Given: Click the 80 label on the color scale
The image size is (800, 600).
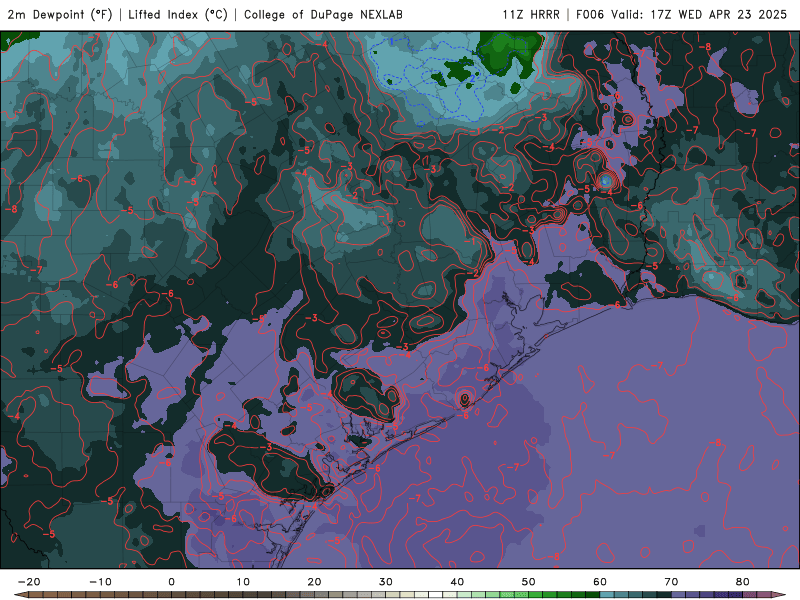Looking at the screenshot, I should coord(743,582).
